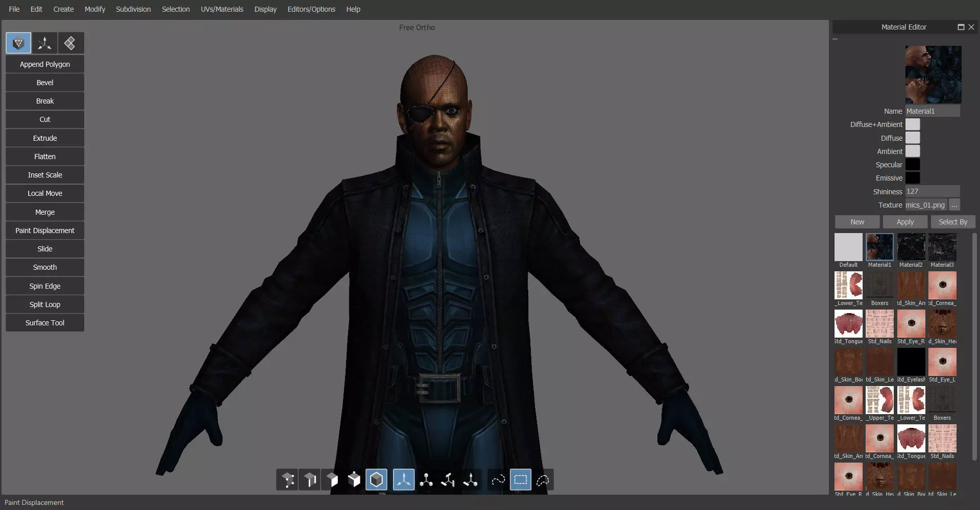Open the Editors/Options menu
Image resolution: width=980 pixels, height=510 pixels.
pyautogui.click(x=311, y=9)
